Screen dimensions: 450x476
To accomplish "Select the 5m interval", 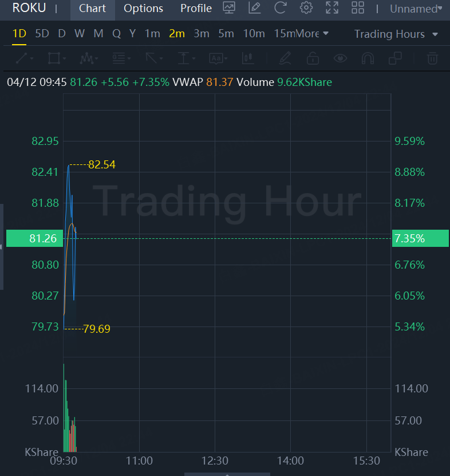I will tap(226, 34).
